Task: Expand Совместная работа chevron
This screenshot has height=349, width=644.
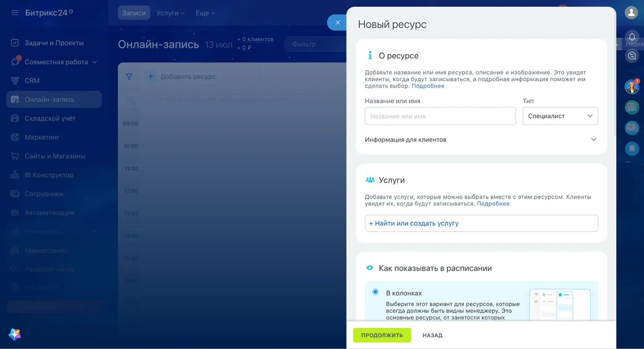Action: coord(94,62)
